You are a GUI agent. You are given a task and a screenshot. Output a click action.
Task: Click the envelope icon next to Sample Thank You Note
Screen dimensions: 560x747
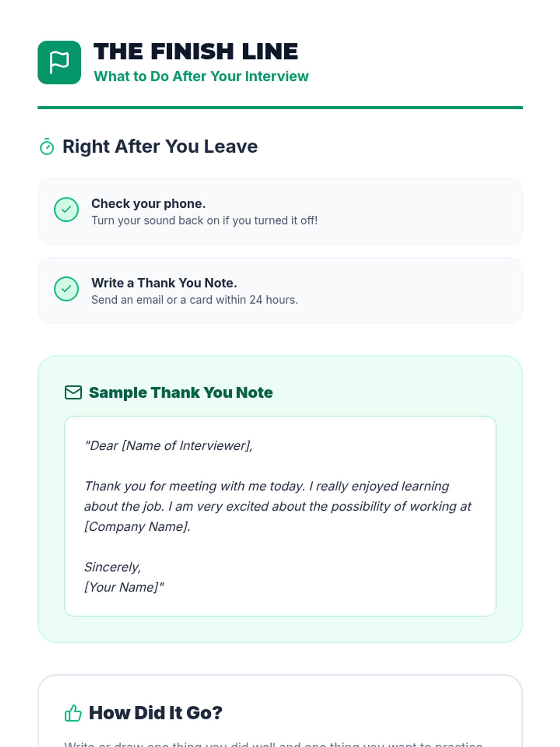(x=73, y=393)
